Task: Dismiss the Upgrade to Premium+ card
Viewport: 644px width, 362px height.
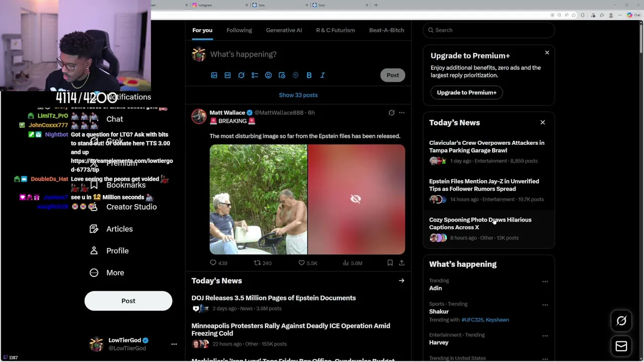Action: coord(547,52)
